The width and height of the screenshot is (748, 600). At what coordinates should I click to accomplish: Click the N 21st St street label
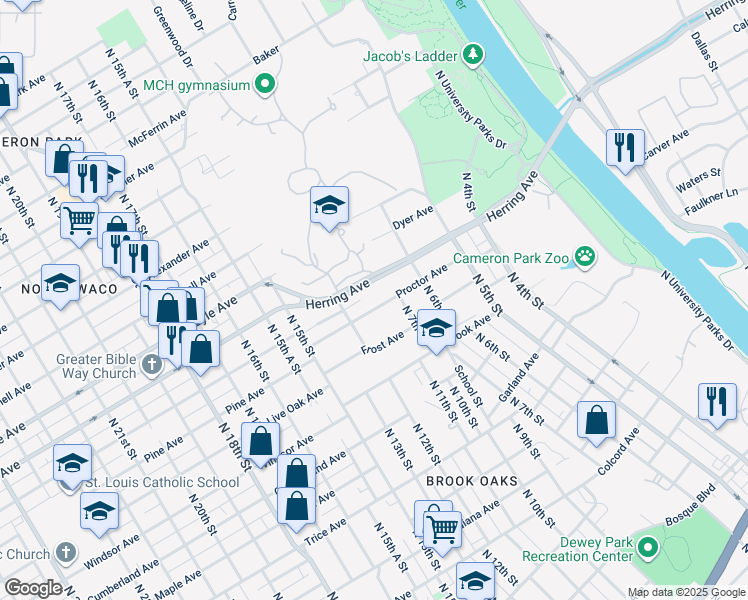pos(123,438)
